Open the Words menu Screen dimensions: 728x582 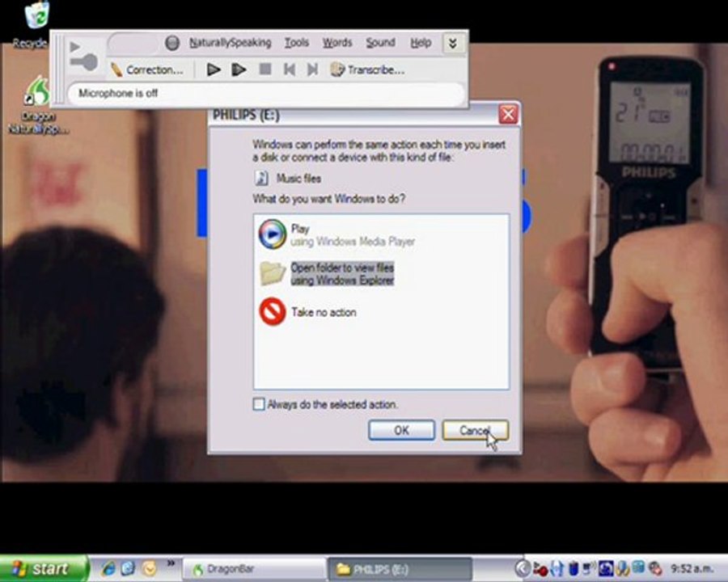point(337,43)
